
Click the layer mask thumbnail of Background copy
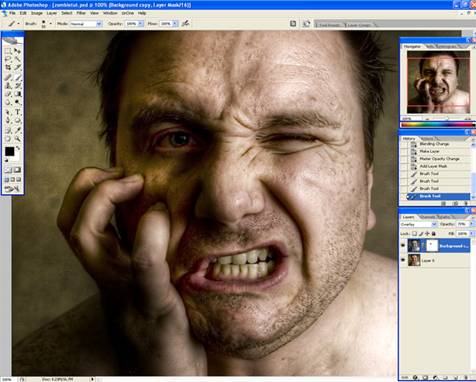pyautogui.click(x=432, y=246)
